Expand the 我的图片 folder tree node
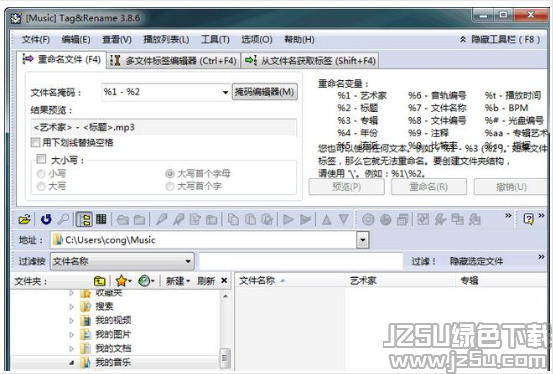The height and width of the screenshot is (374, 553). [72, 334]
